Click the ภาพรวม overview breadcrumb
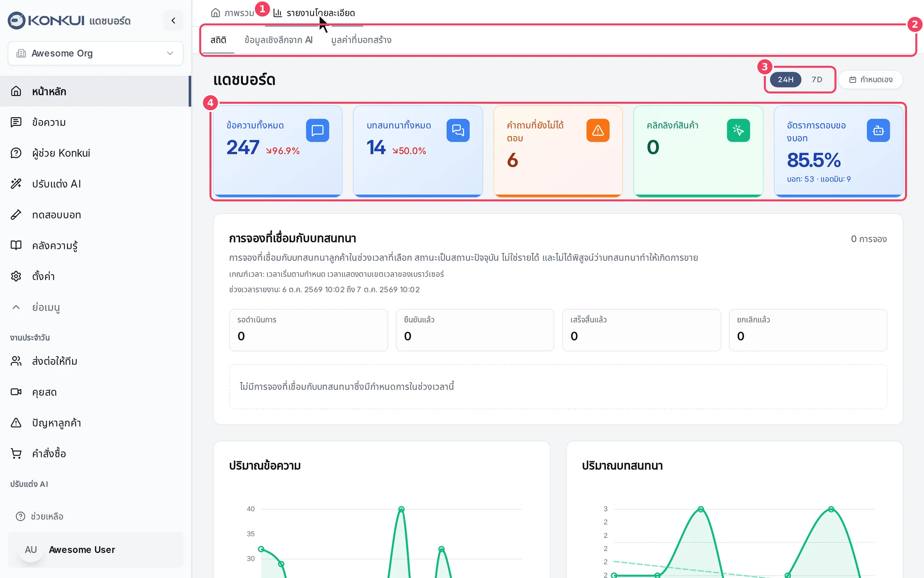 pos(233,13)
